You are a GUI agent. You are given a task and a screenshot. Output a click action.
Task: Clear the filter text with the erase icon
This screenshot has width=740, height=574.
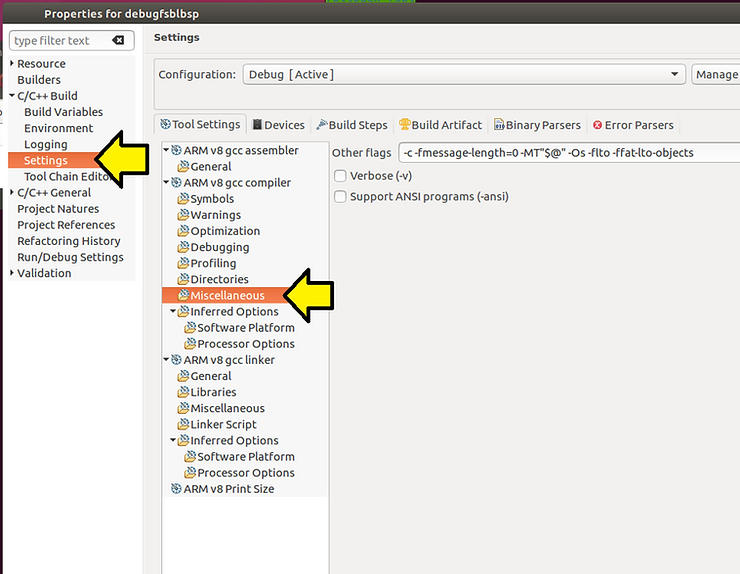(x=118, y=41)
